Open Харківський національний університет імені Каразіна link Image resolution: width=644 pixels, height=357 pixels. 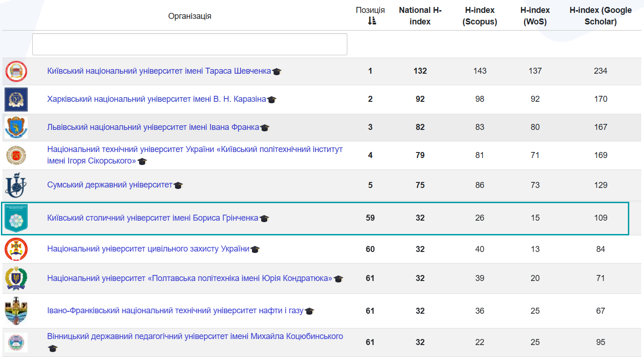pos(157,99)
